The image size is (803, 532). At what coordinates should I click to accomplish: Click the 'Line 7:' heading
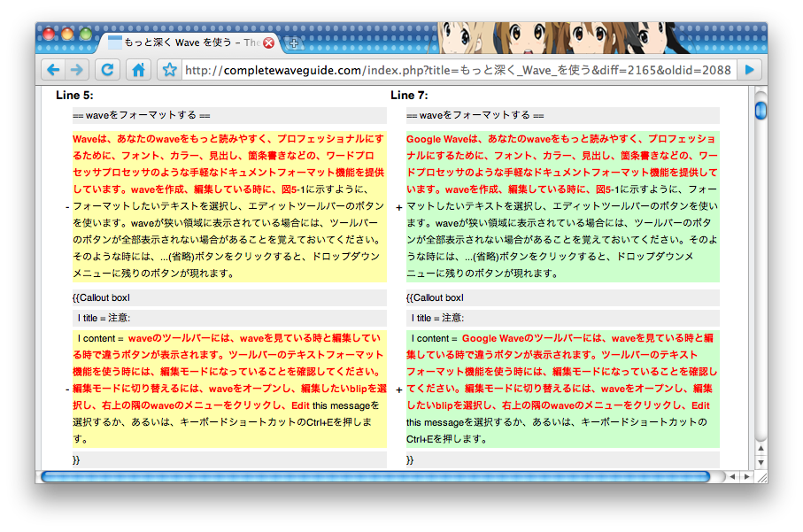tap(409, 96)
